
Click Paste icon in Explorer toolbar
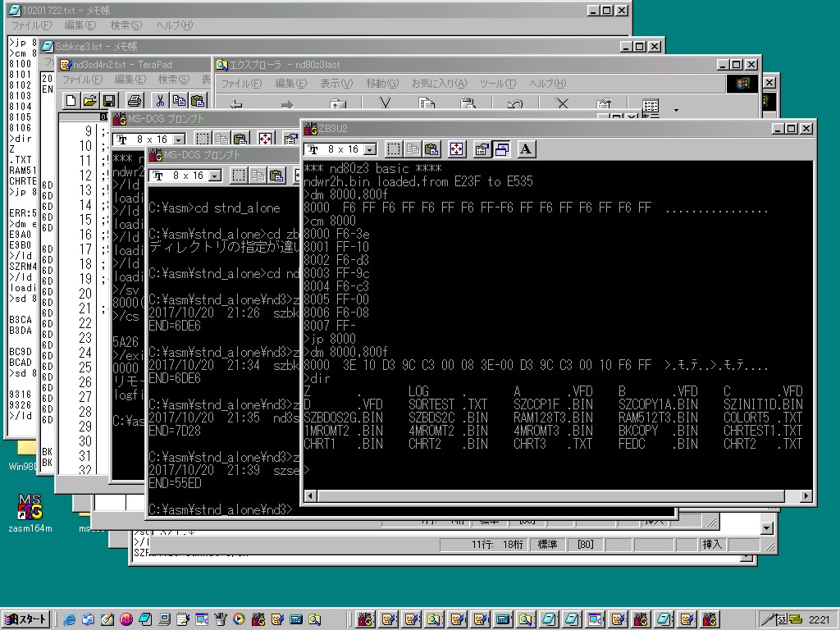pyautogui.click(x=468, y=104)
